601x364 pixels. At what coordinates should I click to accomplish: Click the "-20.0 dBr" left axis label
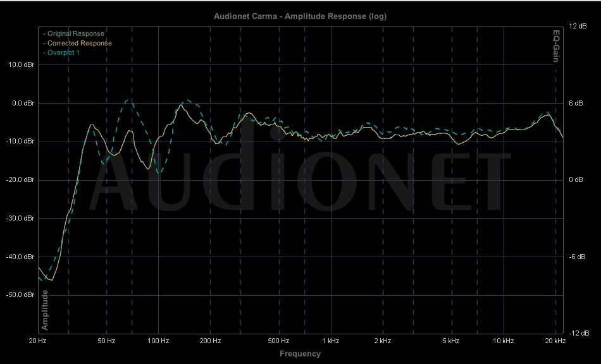tap(20, 180)
